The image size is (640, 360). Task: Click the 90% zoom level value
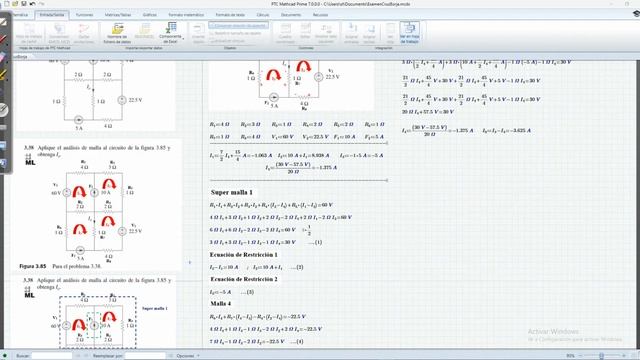pos(570,356)
